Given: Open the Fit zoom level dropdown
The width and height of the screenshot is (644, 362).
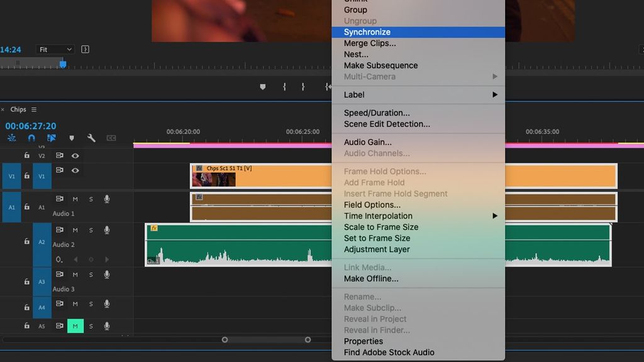Looking at the screenshot, I should (x=54, y=49).
